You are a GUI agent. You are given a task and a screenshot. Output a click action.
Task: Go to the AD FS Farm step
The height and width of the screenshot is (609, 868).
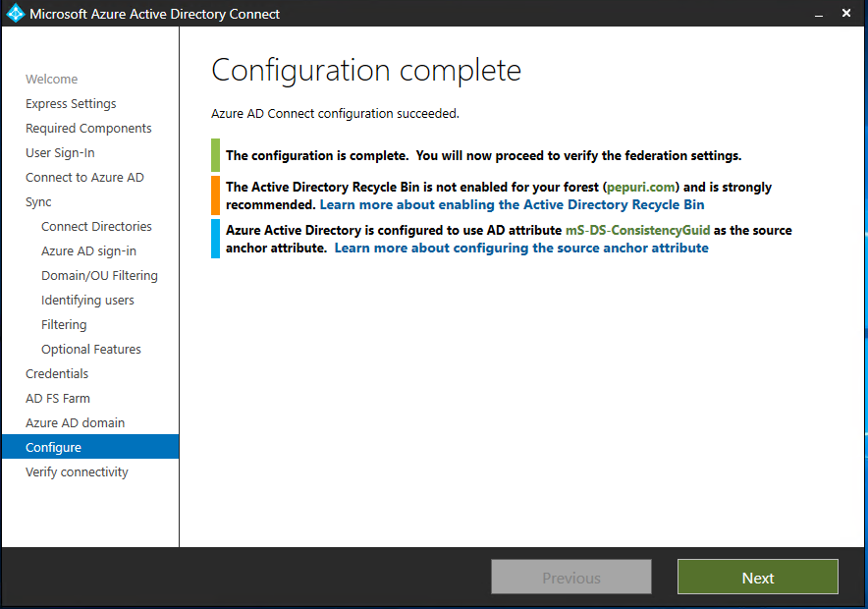point(58,398)
